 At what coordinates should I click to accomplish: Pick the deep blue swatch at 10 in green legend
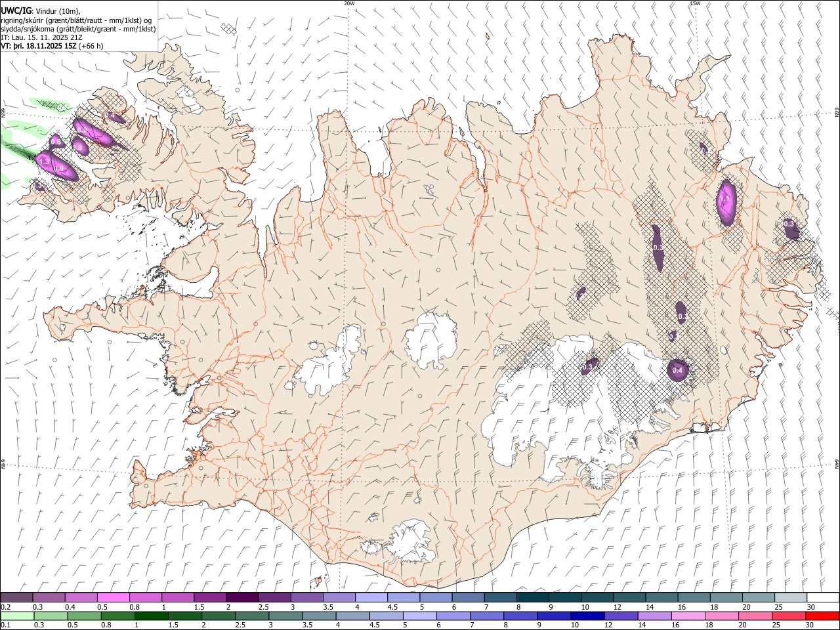click(x=587, y=616)
